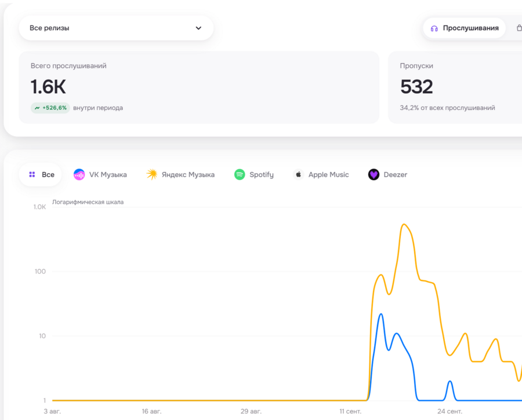Click the "11 сент." date on x-axis

point(350,411)
